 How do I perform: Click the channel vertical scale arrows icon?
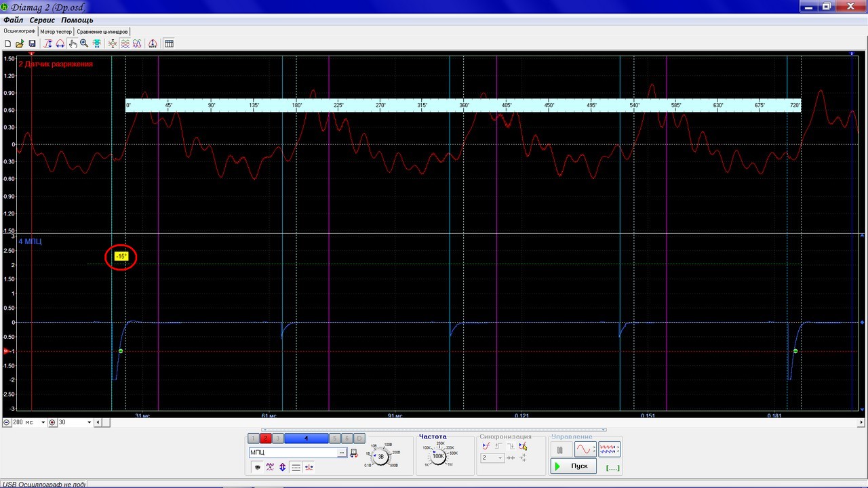pos(283,467)
